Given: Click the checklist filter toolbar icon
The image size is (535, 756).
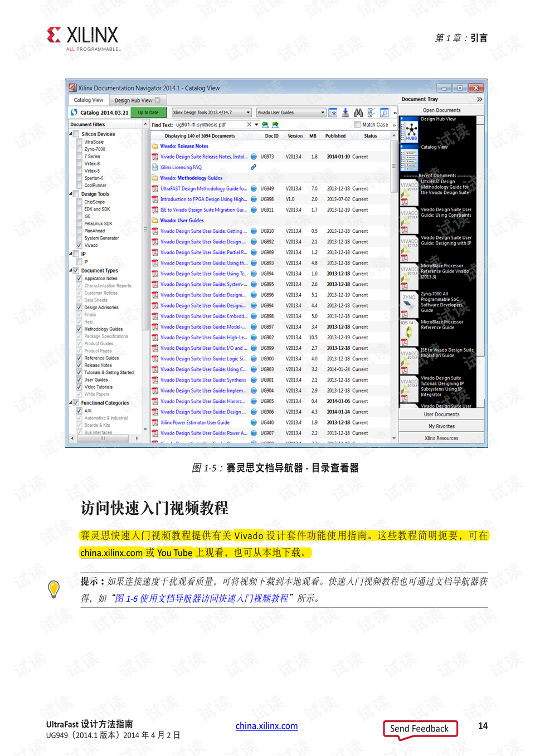Looking at the screenshot, I should (x=371, y=113).
